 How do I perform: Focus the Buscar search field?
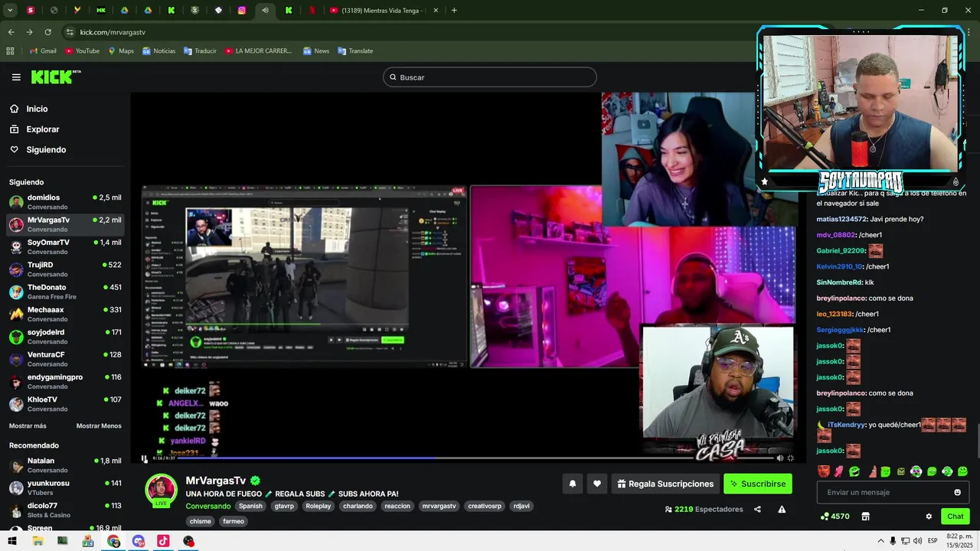489,77
